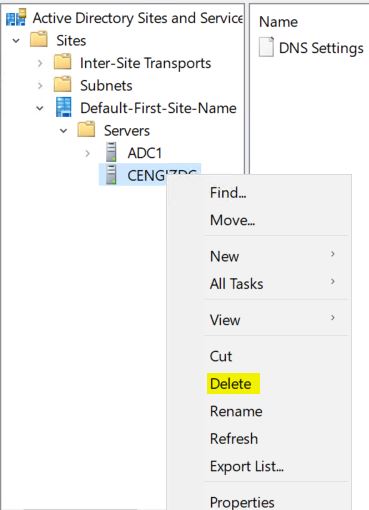The width and height of the screenshot is (369, 510).
Task: Choose Delete from the context menu
Action: coord(231,384)
